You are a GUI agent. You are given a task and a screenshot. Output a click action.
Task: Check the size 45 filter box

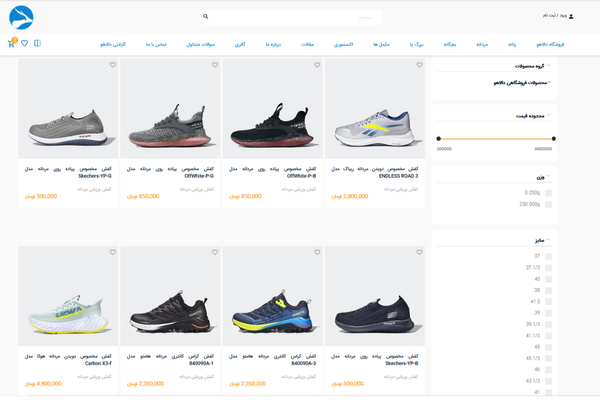548,347
